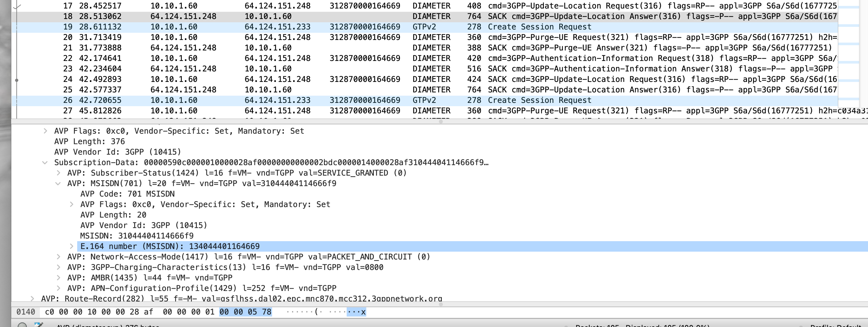Expand the Route-Record(282) AVP
868x327 pixels.
33,298
